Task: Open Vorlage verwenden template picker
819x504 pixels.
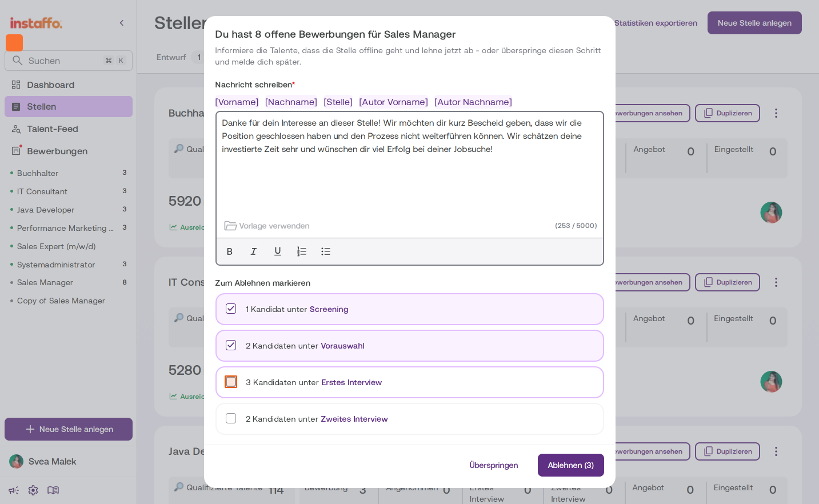Action: tap(267, 226)
